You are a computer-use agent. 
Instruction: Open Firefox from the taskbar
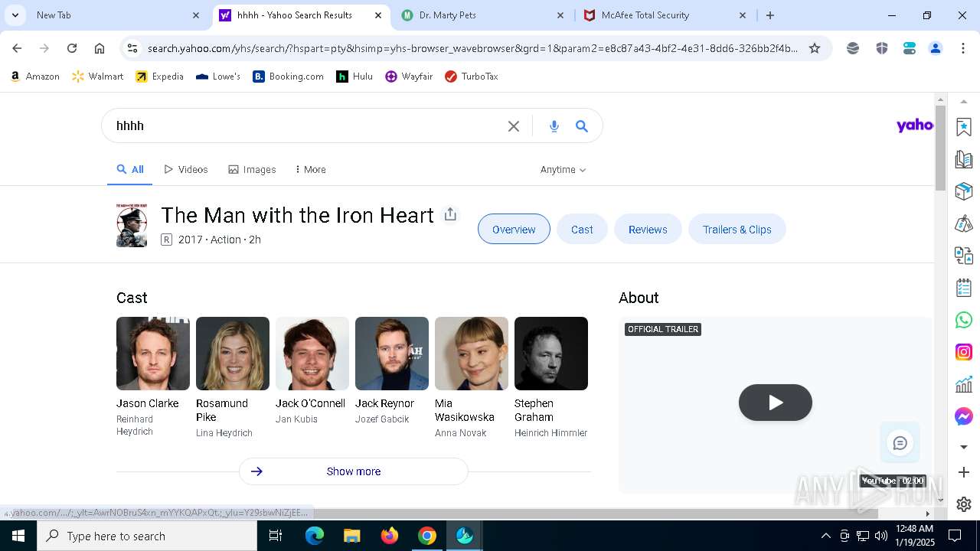click(x=389, y=536)
